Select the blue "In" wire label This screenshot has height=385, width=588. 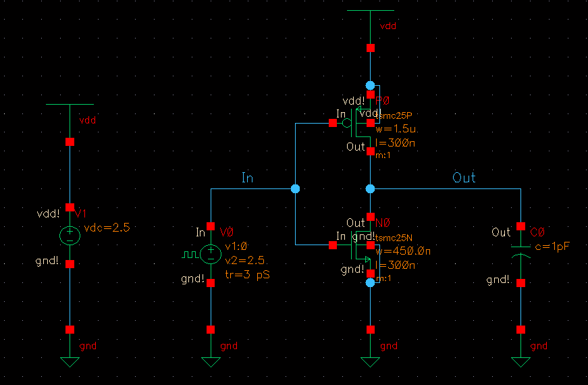click(x=247, y=178)
